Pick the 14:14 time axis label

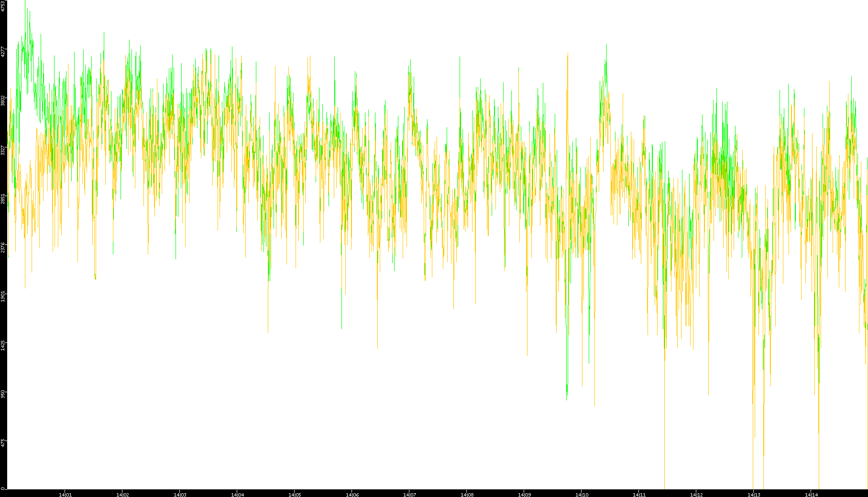click(811, 495)
